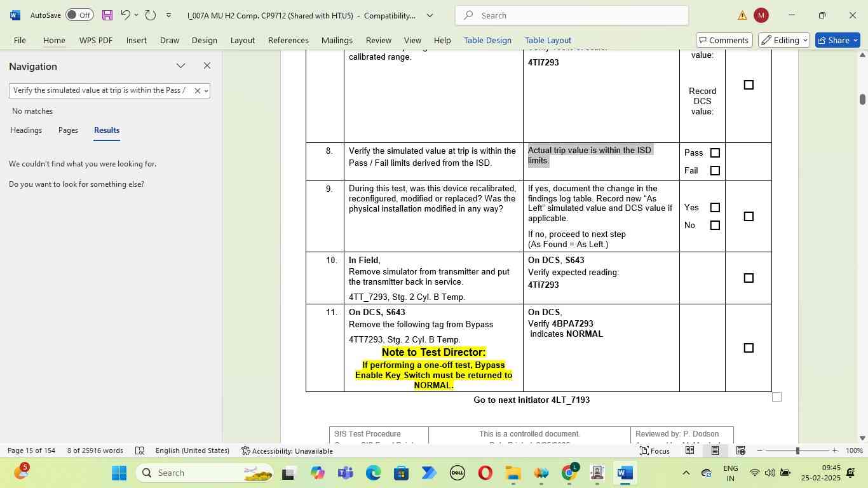Click English (United States) language status

click(192, 451)
